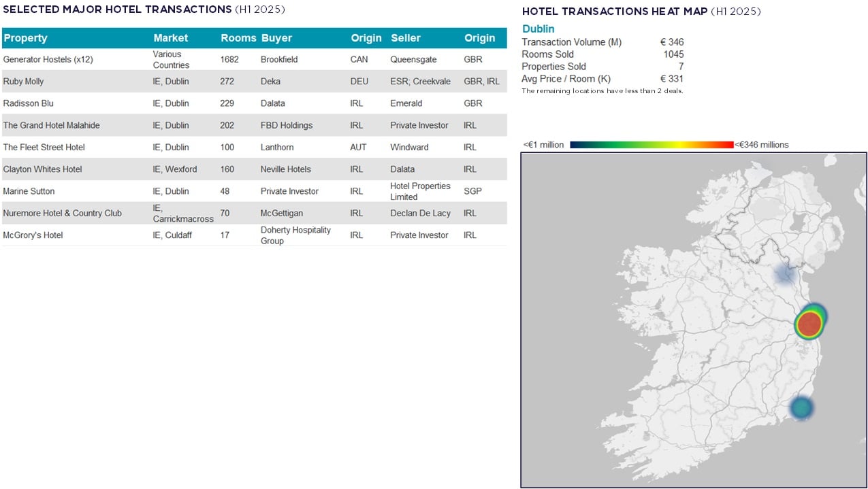This screenshot has height=489, width=868.
Task: Select McGrory's Hotel table row
Action: 33,235
